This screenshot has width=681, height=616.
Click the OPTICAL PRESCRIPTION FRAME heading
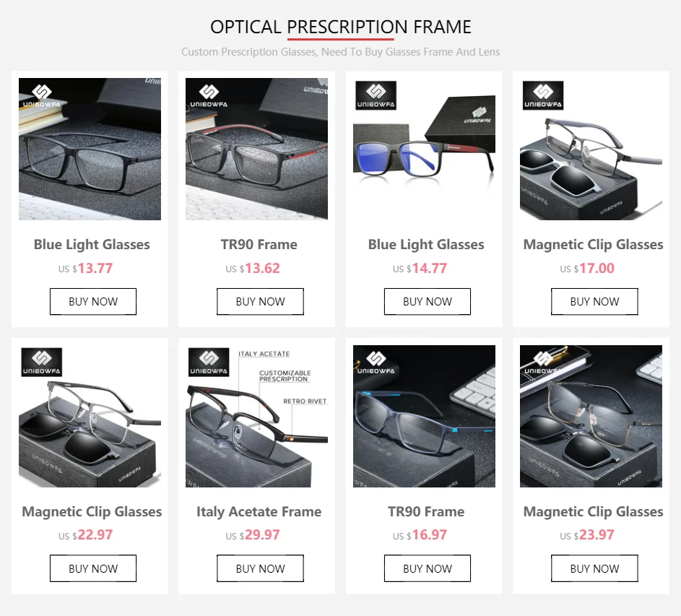341,27
